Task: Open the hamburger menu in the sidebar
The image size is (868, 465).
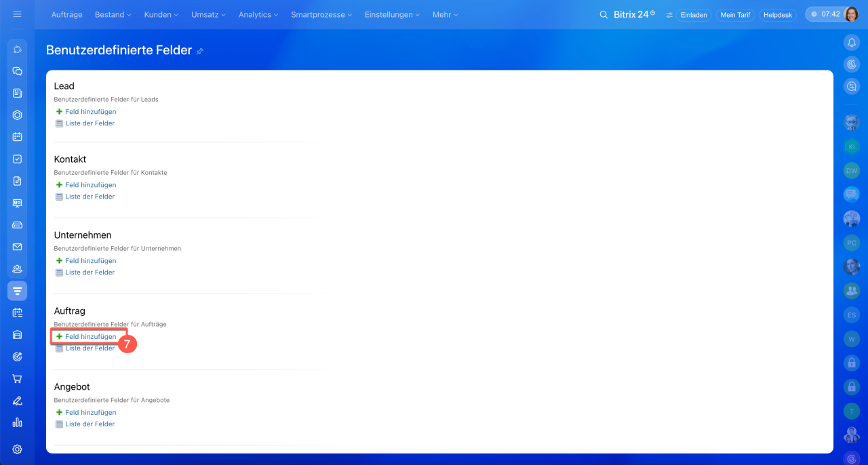Action: click(17, 14)
